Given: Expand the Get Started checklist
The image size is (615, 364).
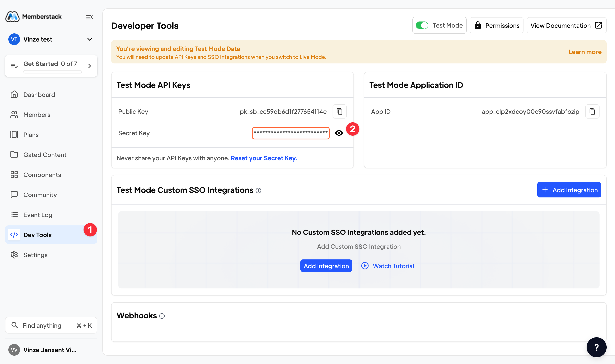Looking at the screenshot, I should pyautogui.click(x=90, y=66).
